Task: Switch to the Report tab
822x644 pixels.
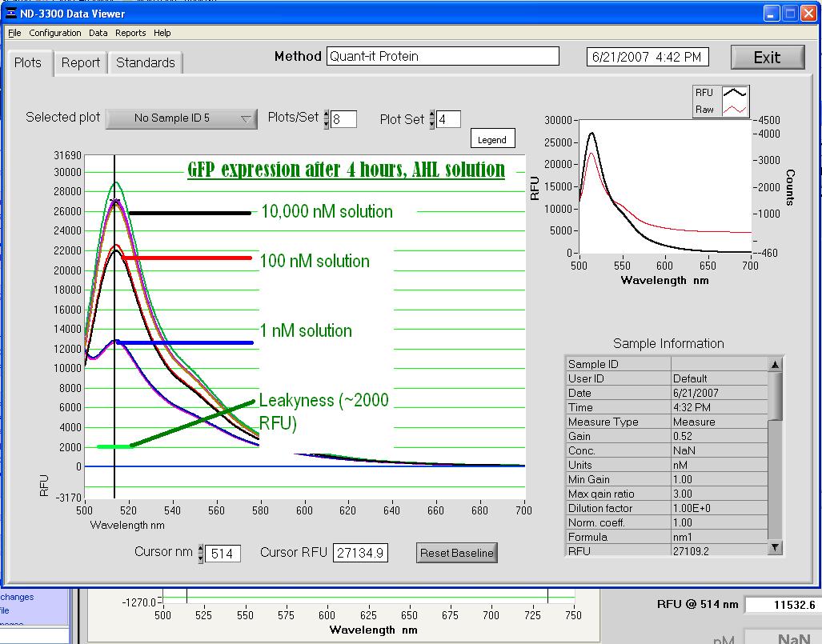Action: pyautogui.click(x=81, y=62)
